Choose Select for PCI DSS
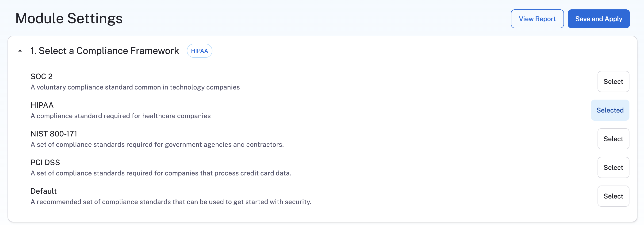Viewport: 644px width, 225px height. [x=613, y=167]
